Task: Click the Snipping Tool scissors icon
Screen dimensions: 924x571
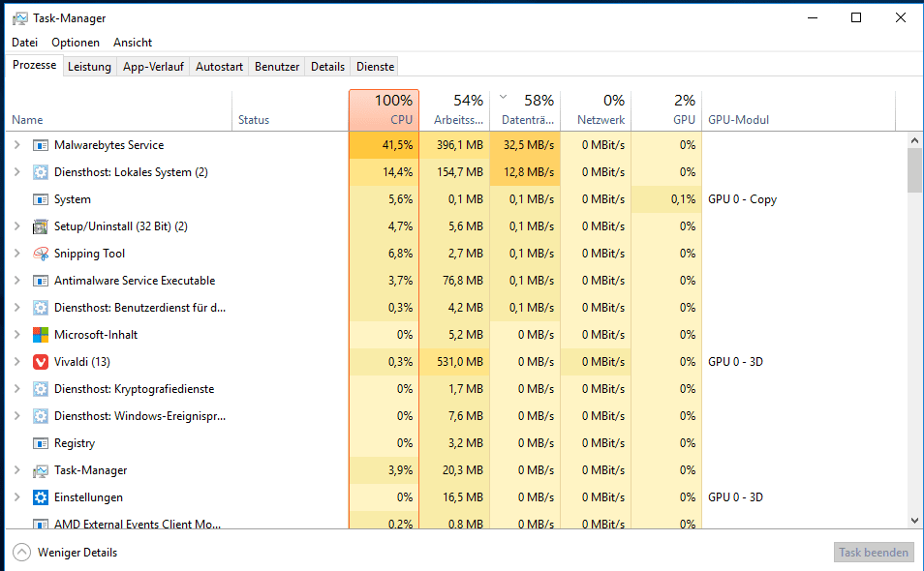Action: 40,254
